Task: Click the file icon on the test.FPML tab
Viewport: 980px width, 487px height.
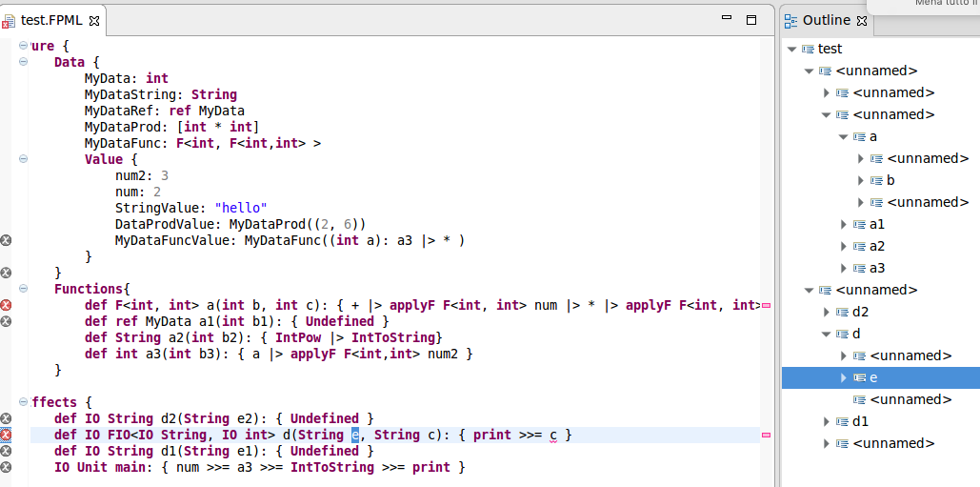Action: click(x=9, y=20)
